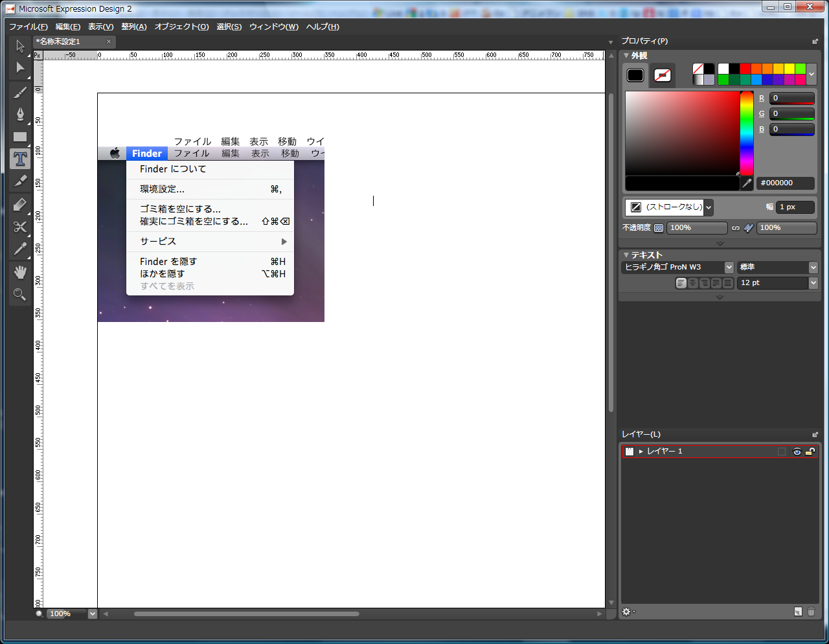Pop out the レイヤー panel

[x=815, y=435]
